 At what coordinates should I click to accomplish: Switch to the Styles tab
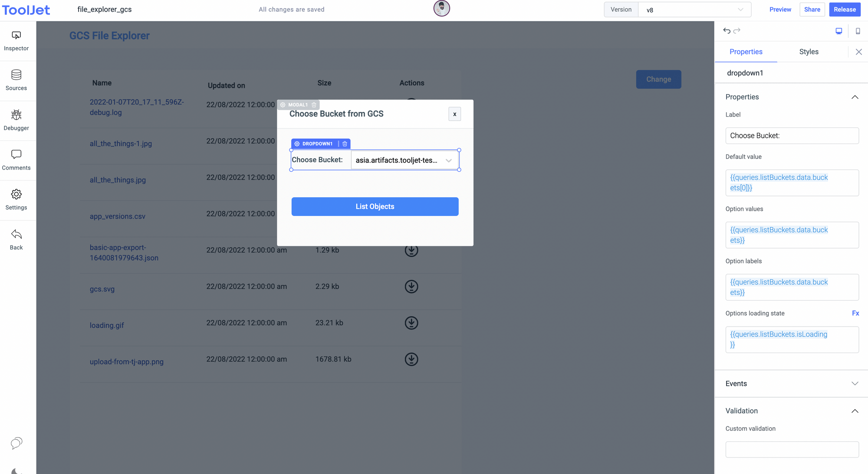pos(809,52)
